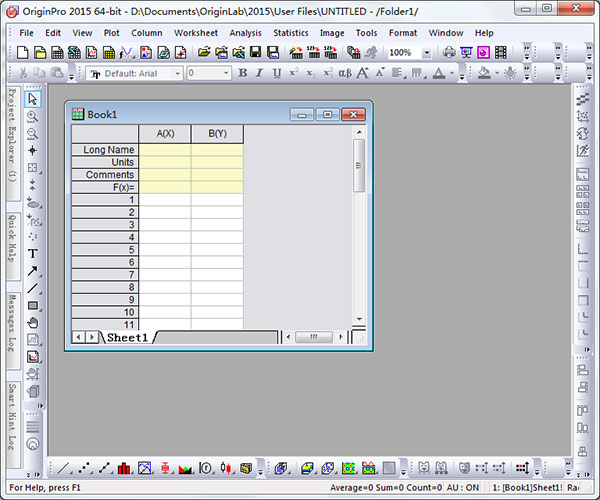Image resolution: width=600 pixels, height=500 pixels.
Task: Click the AU : ON status bar indicator
Action: tap(463, 487)
